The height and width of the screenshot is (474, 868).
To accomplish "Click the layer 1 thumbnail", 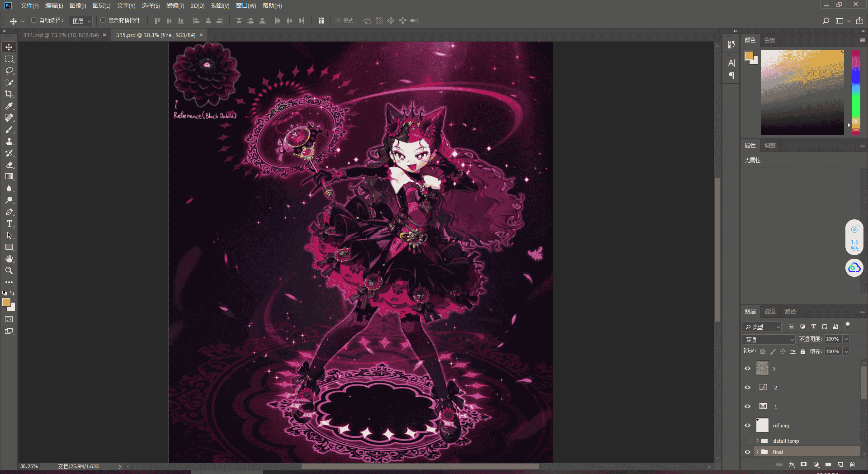I will click(x=763, y=406).
